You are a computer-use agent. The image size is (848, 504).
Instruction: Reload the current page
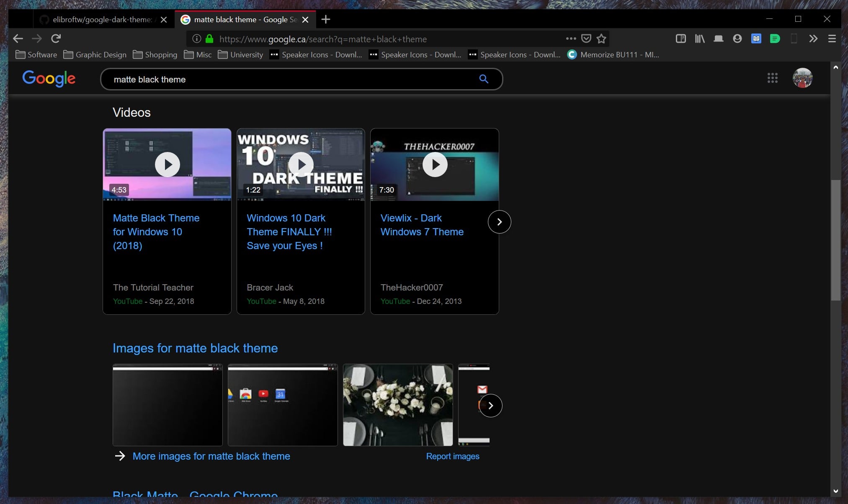click(56, 39)
